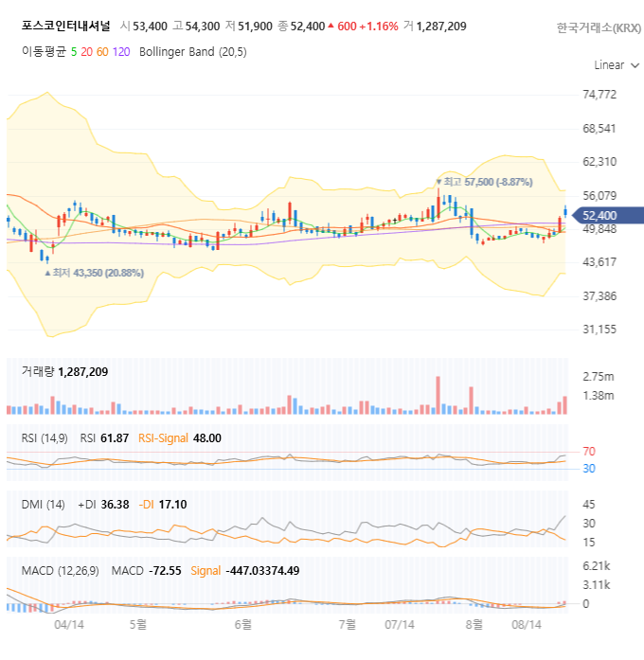Click the MACD (12,26,9) indicator label
This screenshot has width=644, height=660.
point(61,571)
